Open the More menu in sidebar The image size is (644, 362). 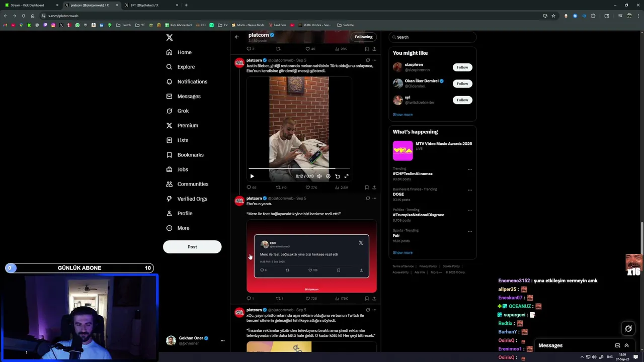coord(178,228)
